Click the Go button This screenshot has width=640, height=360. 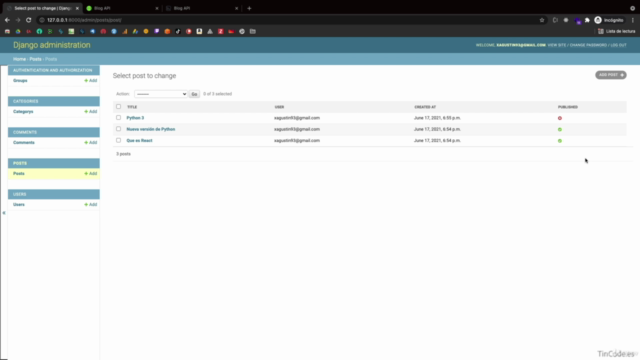click(194, 94)
